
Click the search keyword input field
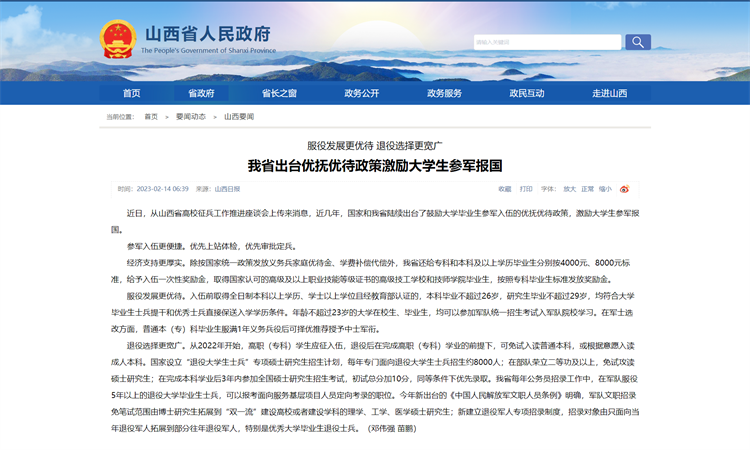tap(547, 42)
